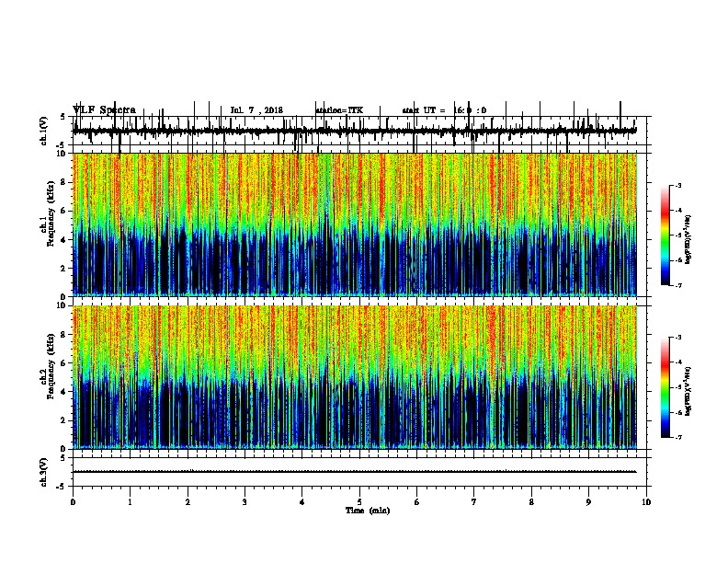This screenshot has width=728, height=563.
Task: Click the "10" kHz tick of ch.2 spectrogram
Action: coord(62,305)
